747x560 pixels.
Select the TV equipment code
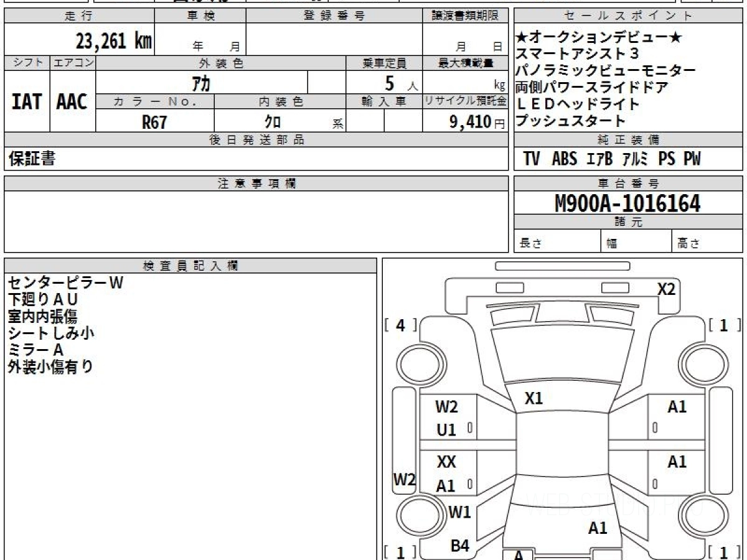(x=532, y=159)
